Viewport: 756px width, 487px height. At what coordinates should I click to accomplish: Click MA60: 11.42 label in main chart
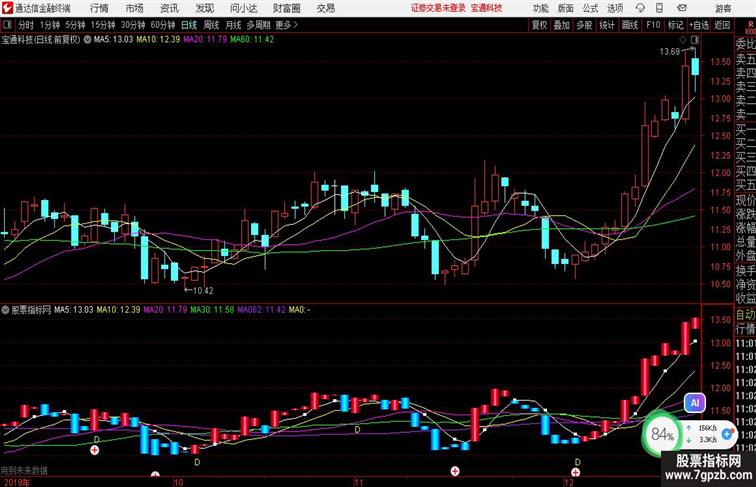click(x=252, y=40)
